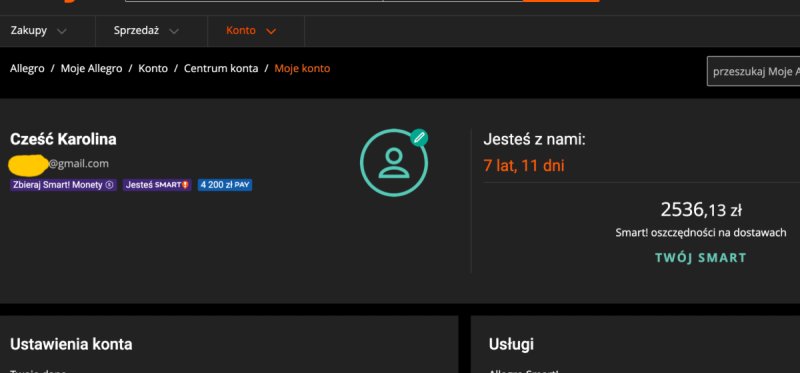
Task: Open the profile avatar picture circle
Action: pos(393,163)
